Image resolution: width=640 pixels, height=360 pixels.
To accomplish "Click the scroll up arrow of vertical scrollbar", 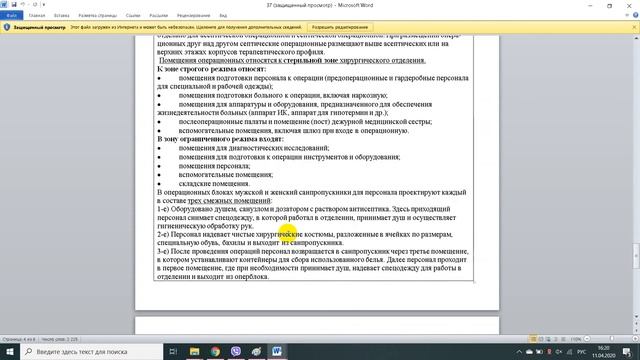I will [636, 38].
